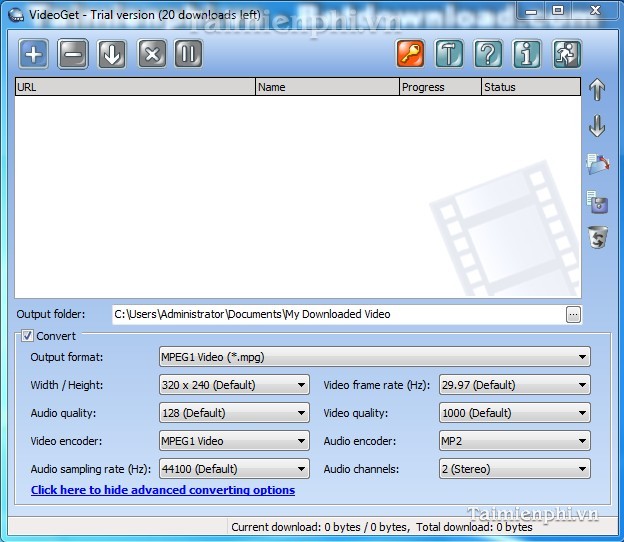This screenshot has width=624, height=542.
Task: Move item up with up arrow icon
Action: 597,90
